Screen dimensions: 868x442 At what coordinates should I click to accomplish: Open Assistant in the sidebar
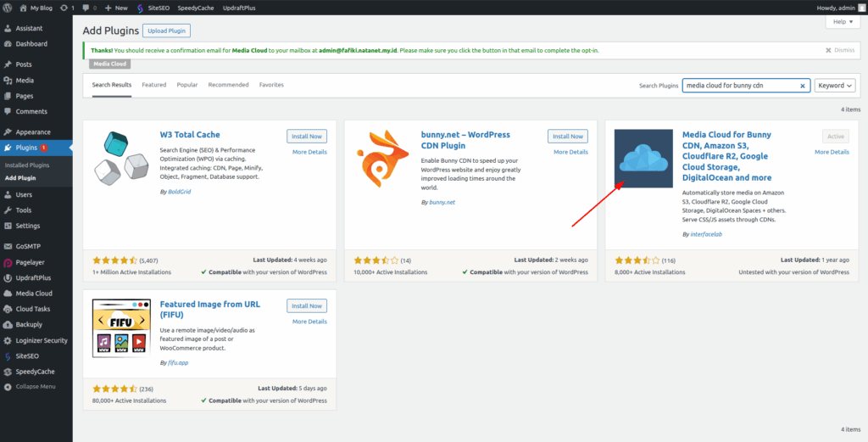[x=30, y=28]
